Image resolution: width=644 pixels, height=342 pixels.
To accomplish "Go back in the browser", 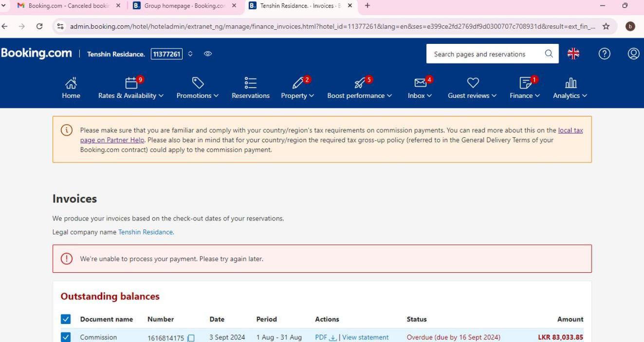I will (x=5, y=26).
